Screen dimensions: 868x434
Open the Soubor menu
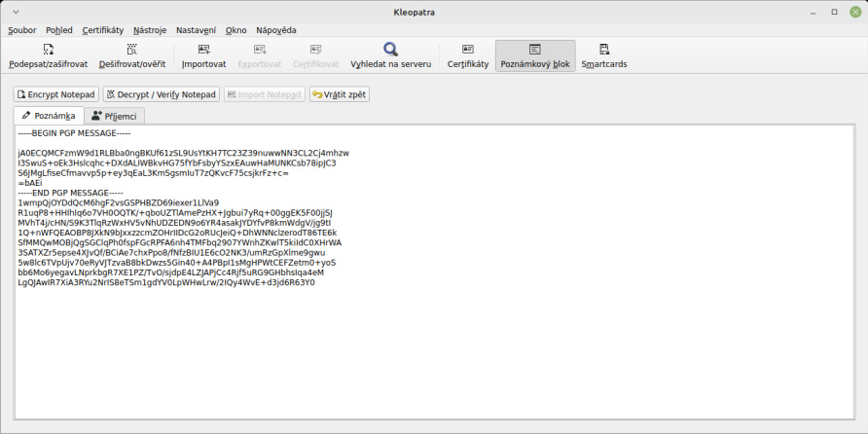click(x=22, y=30)
